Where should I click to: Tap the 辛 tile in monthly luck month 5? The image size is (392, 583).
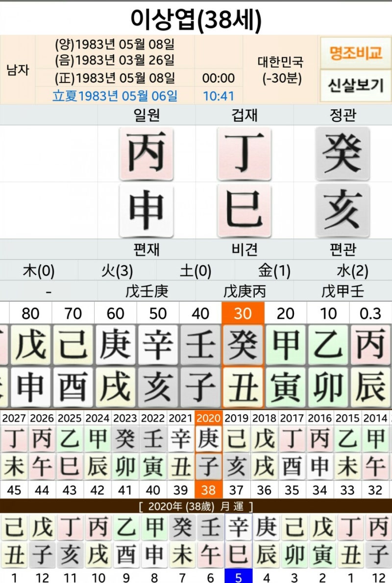coord(238,527)
